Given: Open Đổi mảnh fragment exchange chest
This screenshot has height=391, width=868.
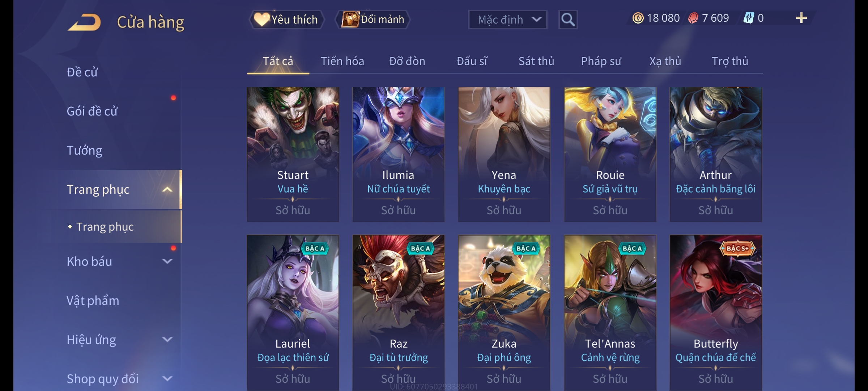Looking at the screenshot, I should [373, 19].
